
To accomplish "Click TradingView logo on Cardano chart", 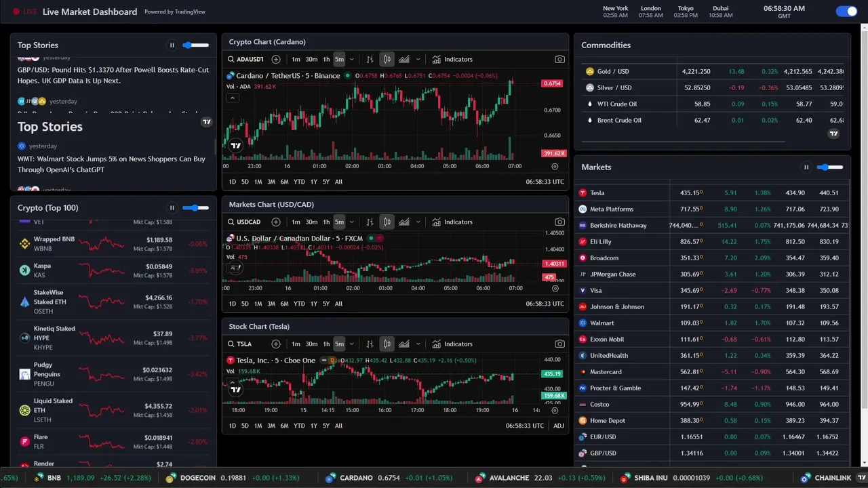I will click(235, 146).
